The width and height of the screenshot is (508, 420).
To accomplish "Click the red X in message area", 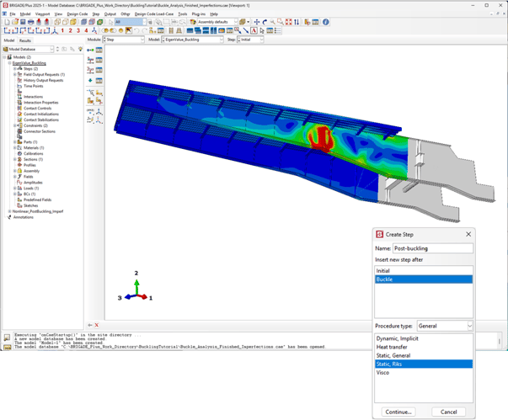I will 97,325.
